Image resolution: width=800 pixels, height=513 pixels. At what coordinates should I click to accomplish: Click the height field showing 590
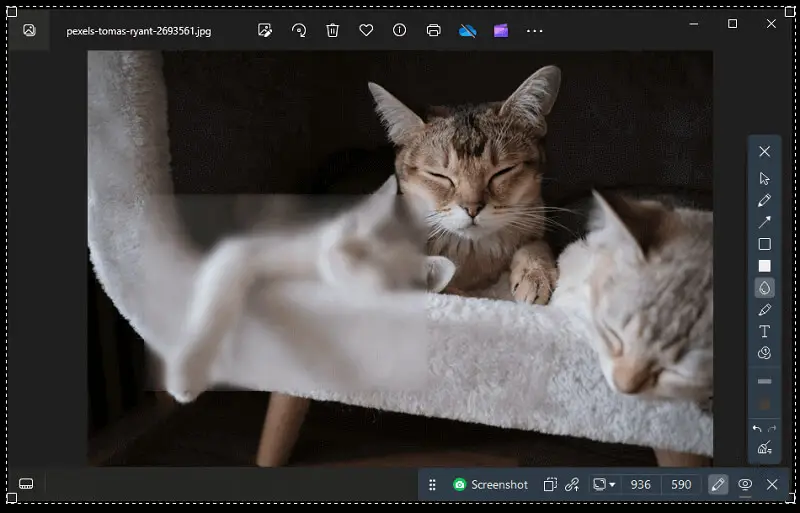[681, 484]
